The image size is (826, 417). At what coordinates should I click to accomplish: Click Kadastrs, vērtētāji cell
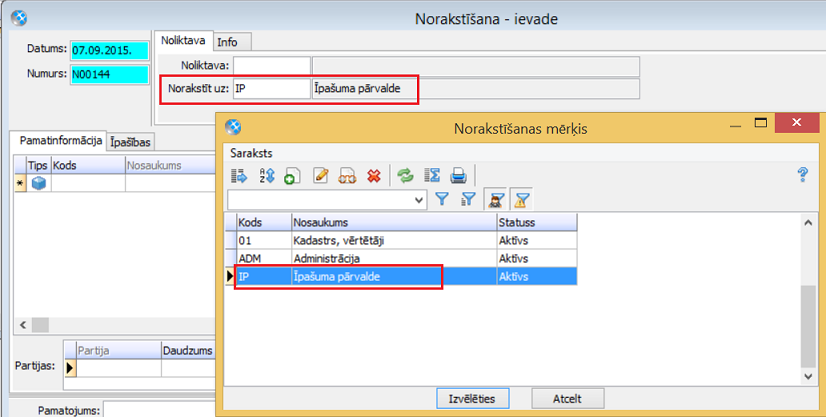point(394,241)
